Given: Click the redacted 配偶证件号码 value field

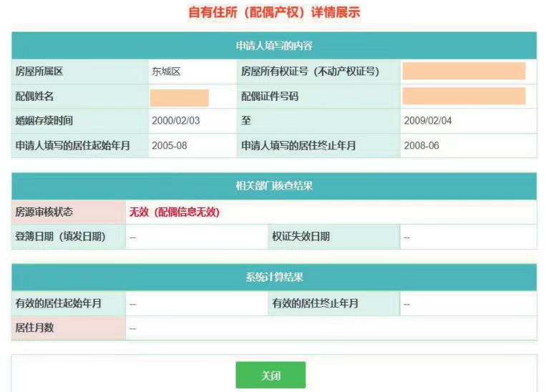Looking at the screenshot, I should click(x=464, y=96).
